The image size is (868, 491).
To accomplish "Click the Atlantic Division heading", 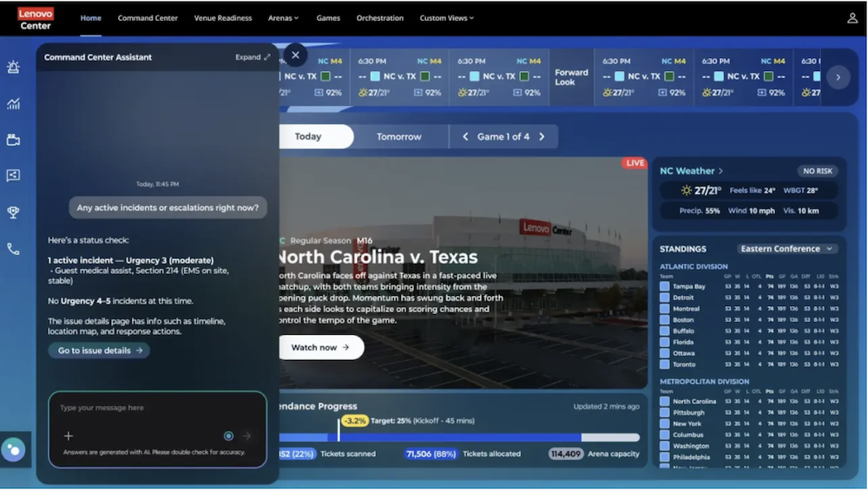I will point(693,266).
